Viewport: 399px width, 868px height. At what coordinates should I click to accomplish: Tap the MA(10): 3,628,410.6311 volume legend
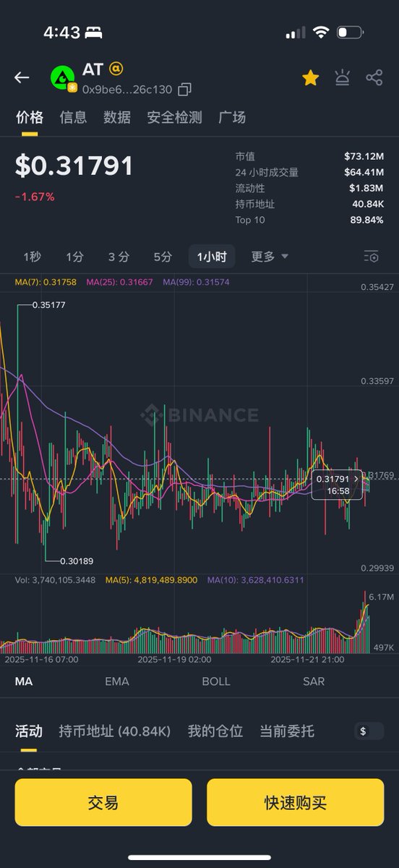point(256,580)
